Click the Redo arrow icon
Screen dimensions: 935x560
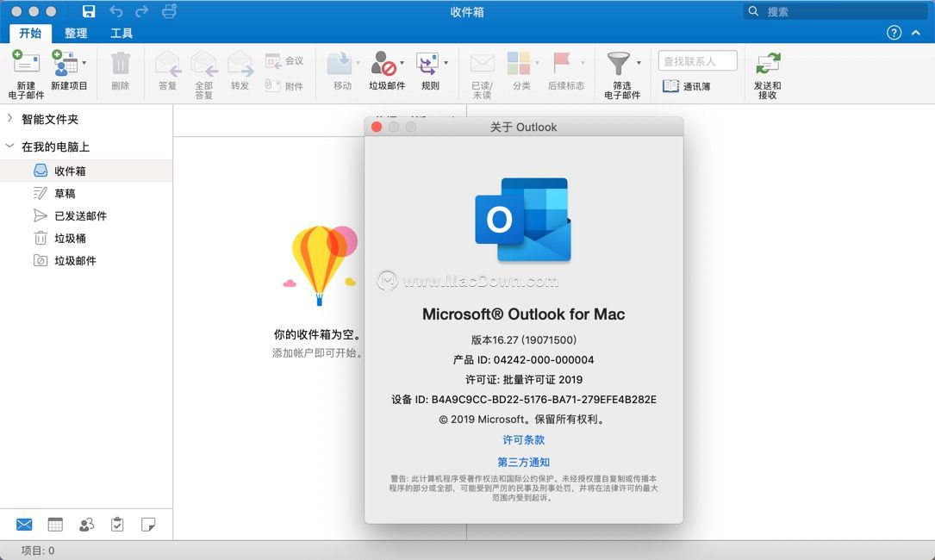(142, 11)
